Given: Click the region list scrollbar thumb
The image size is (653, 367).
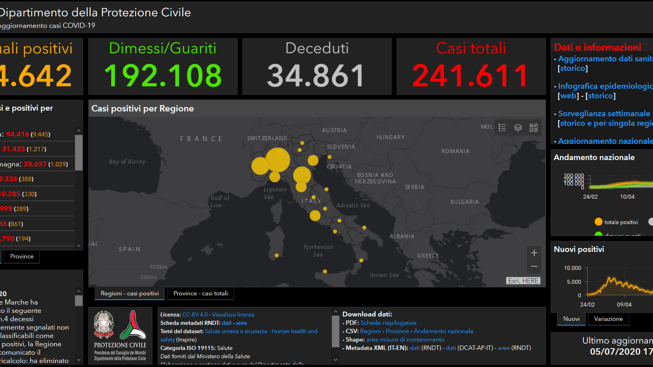Looking at the screenshot, I should point(78,152).
